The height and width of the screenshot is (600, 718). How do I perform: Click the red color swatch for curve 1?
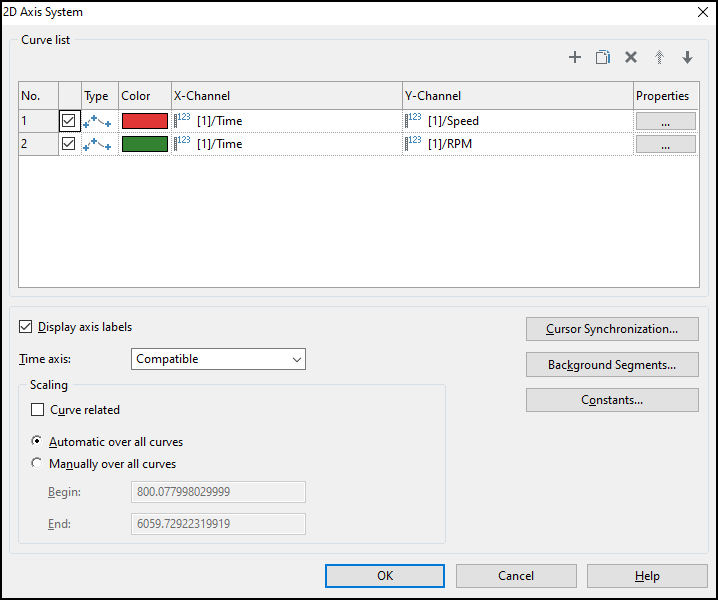pos(144,121)
